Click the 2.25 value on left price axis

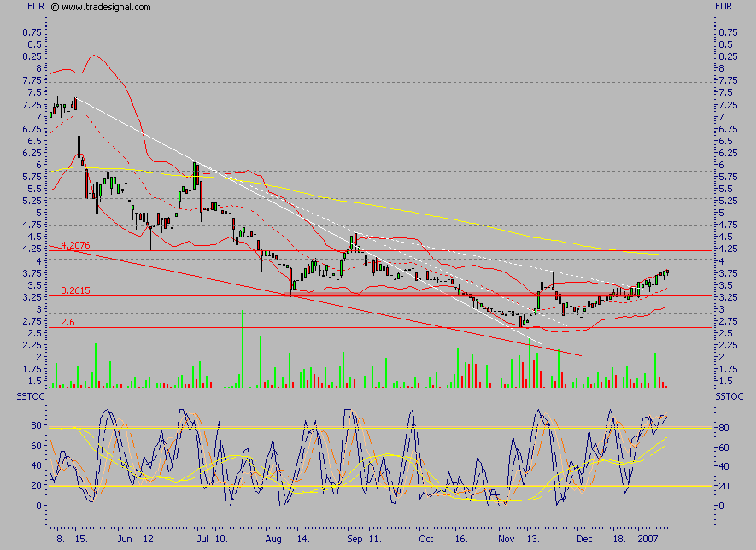[32, 345]
